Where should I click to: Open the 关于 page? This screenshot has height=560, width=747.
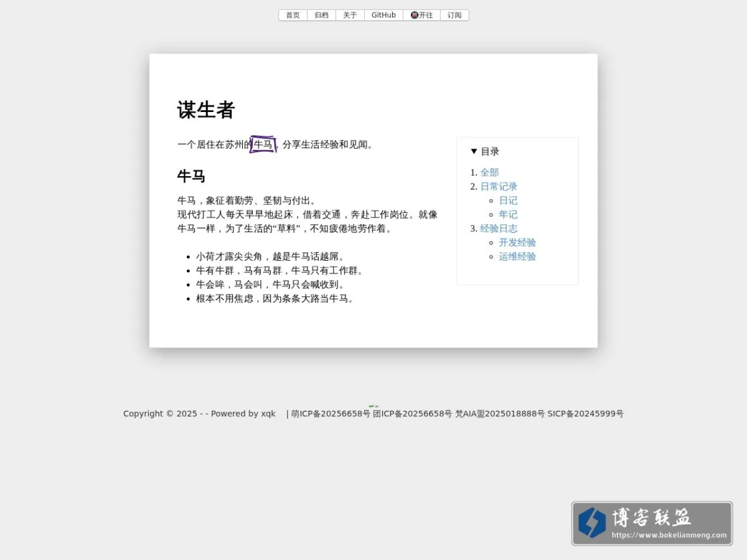tap(350, 15)
